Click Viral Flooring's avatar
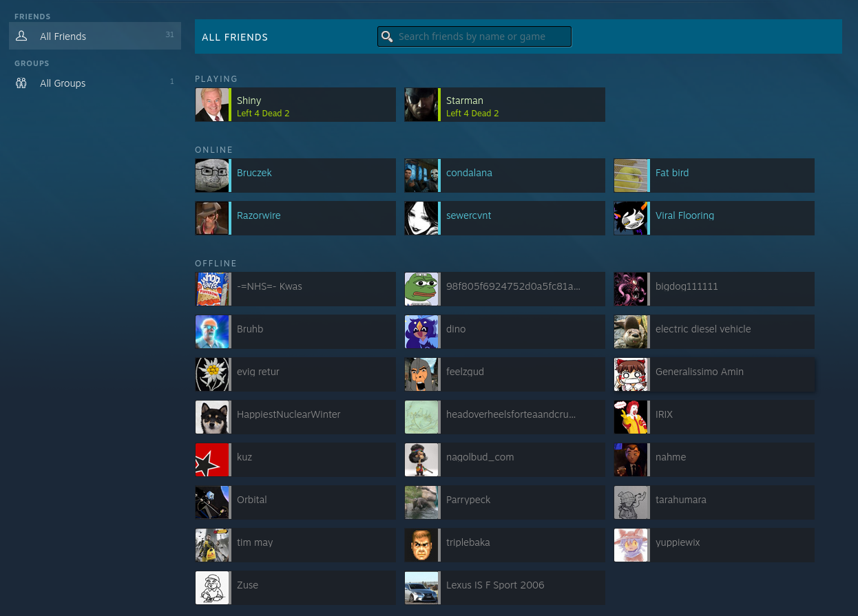The height and width of the screenshot is (616, 858). [x=631, y=218]
